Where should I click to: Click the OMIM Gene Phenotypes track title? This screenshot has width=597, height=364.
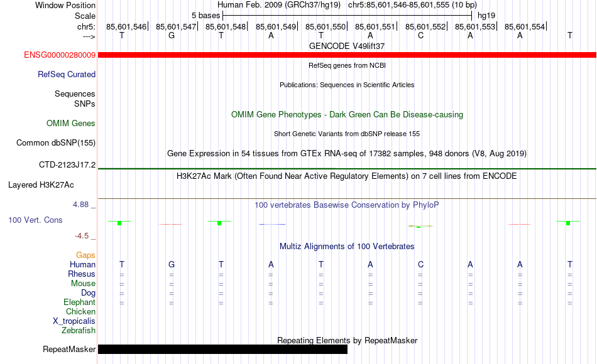point(347,115)
